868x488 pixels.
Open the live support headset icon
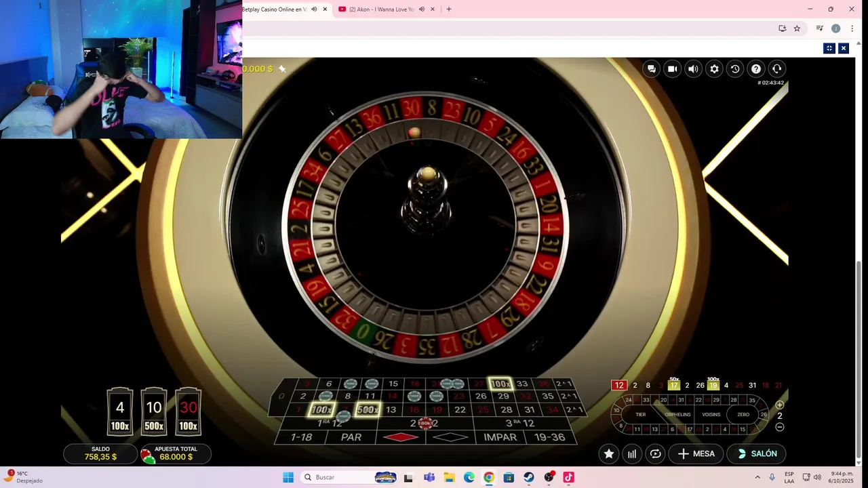click(x=777, y=68)
